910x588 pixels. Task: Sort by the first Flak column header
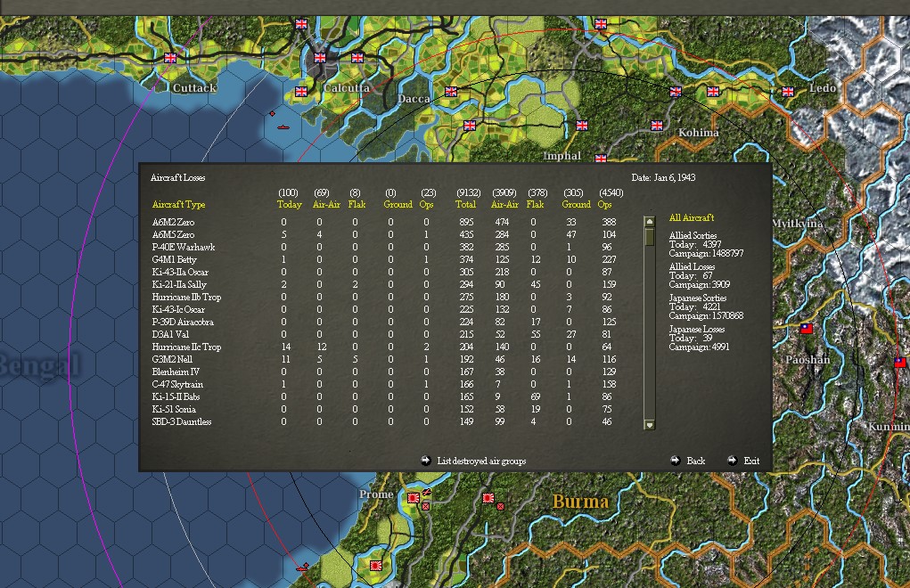coord(357,204)
